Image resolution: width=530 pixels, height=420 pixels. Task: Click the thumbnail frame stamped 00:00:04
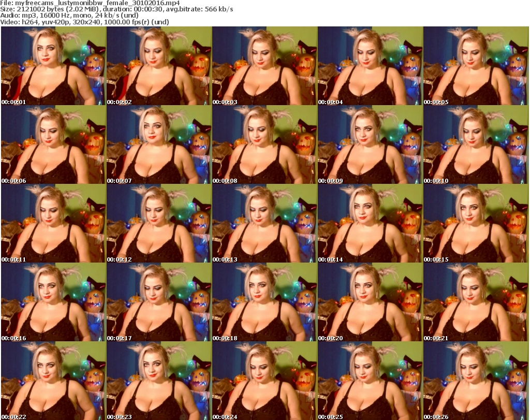(x=370, y=66)
